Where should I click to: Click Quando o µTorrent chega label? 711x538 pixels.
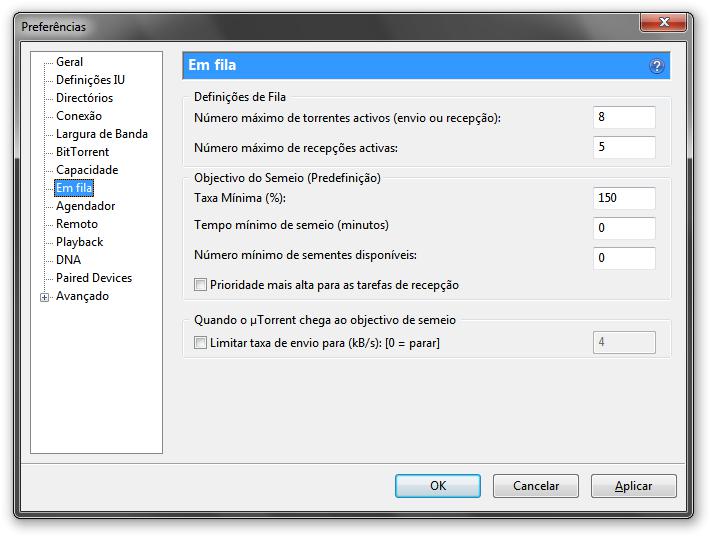325,320
